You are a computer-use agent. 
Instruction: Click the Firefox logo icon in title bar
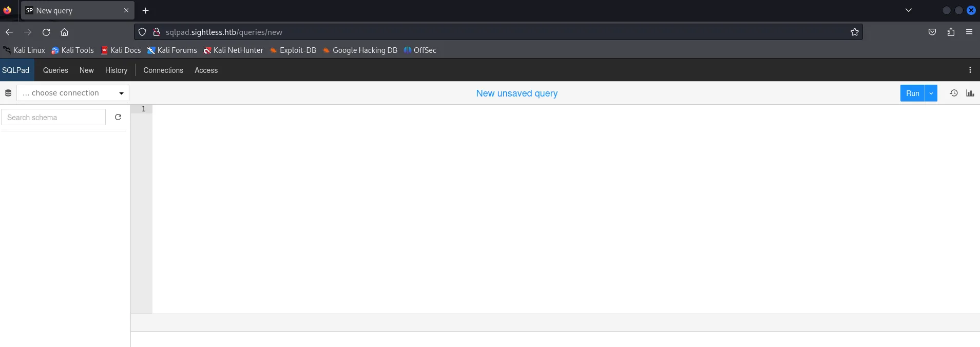[x=7, y=10]
